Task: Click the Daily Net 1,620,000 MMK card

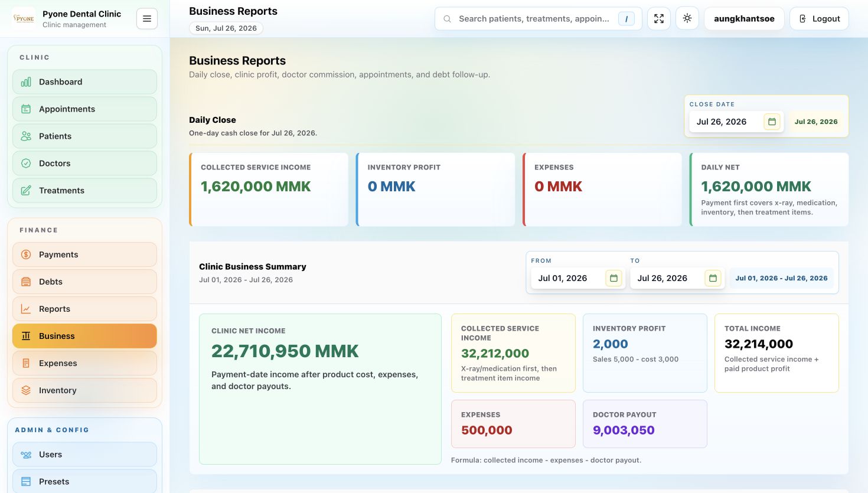Action: [x=769, y=190]
